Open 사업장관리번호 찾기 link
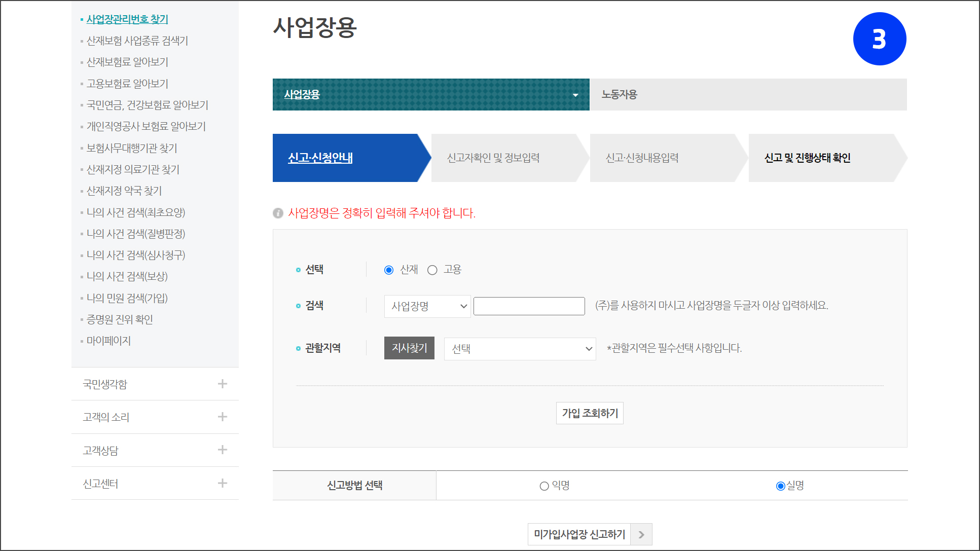Image resolution: width=980 pixels, height=551 pixels. pyautogui.click(x=127, y=19)
